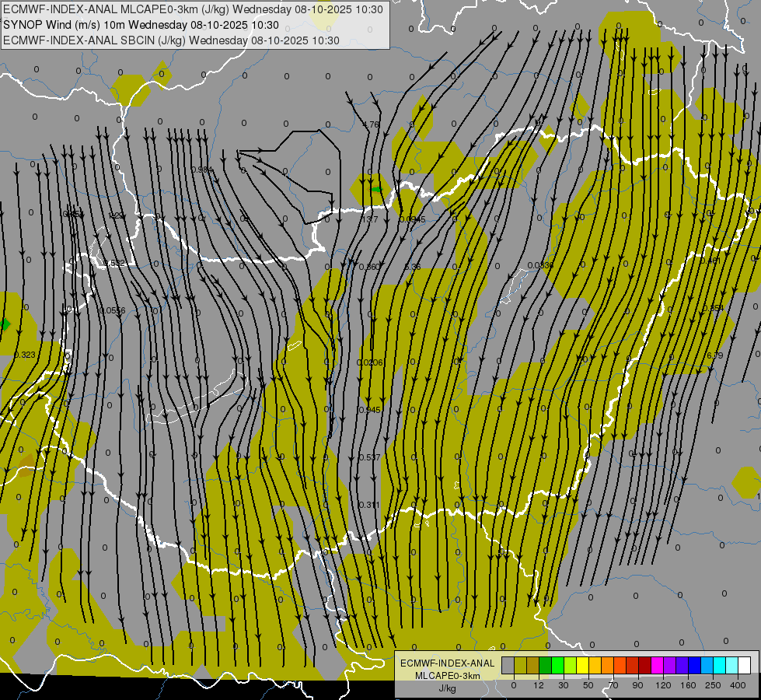Click the 70 tick label on colorbar
The width and height of the screenshot is (761, 700).
613,685
